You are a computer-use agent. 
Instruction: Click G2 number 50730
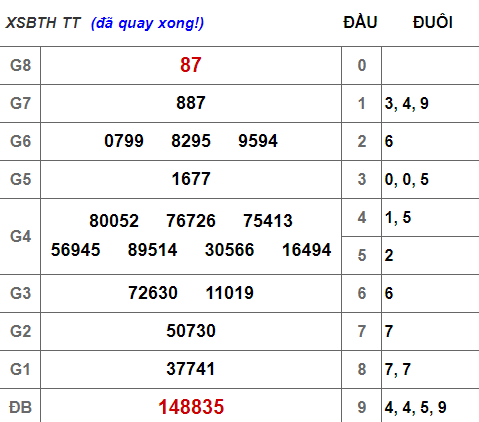click(x=191, y=331)
